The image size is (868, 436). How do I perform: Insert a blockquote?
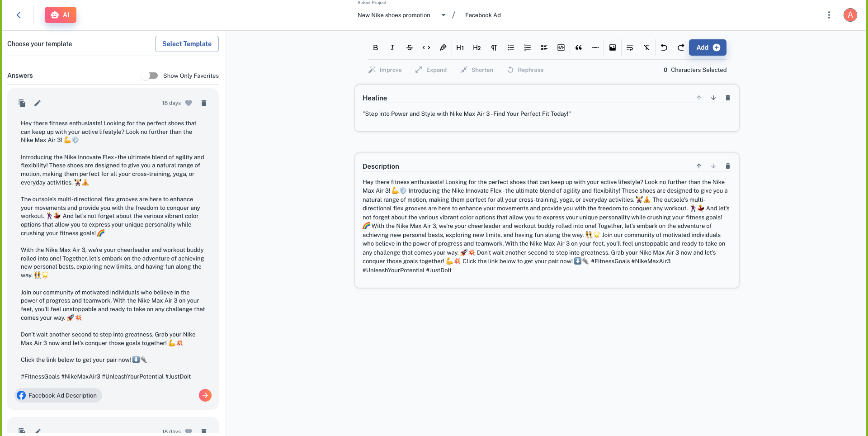[578, 47]
